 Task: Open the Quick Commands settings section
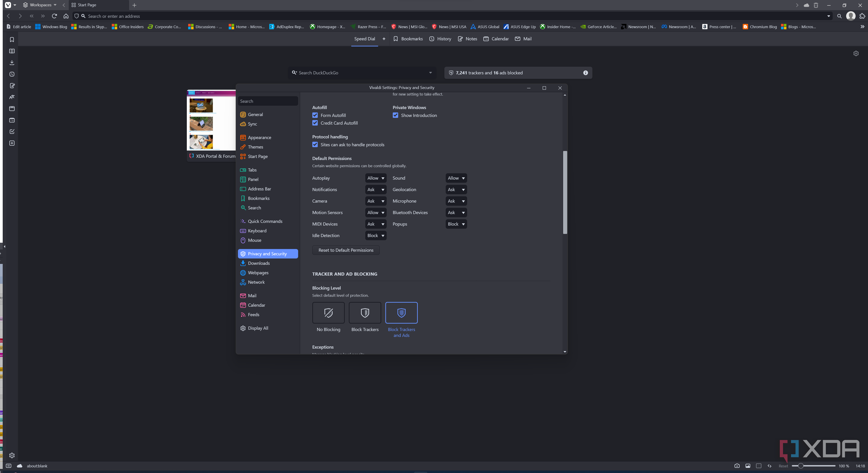(268, 221)
